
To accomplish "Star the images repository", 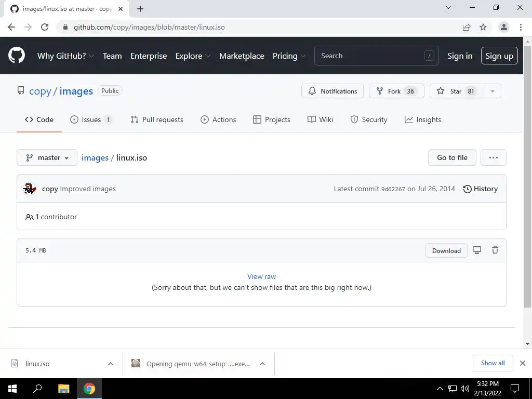I will (457, 91).
